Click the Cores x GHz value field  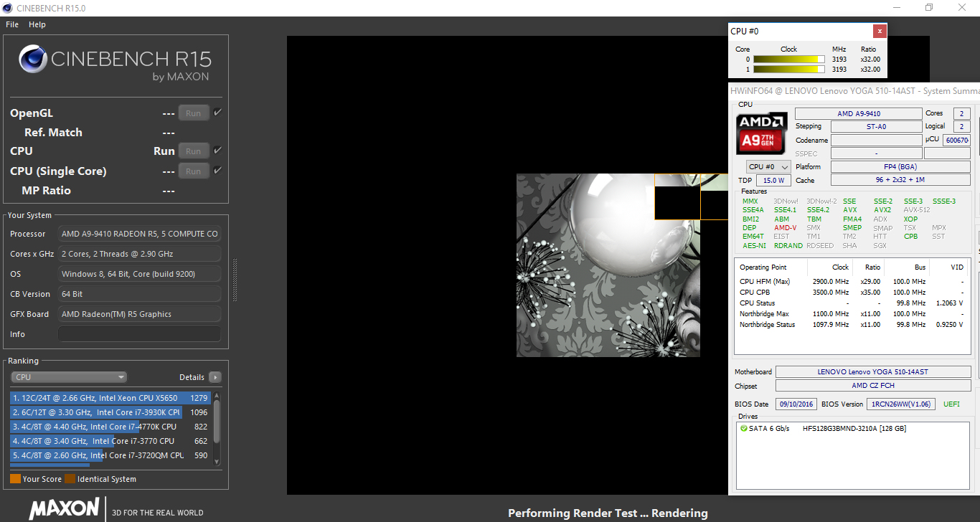point(139,254)
